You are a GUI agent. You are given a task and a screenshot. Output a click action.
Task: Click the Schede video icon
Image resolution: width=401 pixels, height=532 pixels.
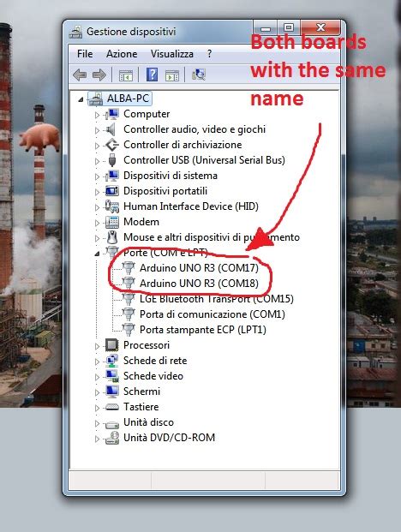(x=112, y=376)
